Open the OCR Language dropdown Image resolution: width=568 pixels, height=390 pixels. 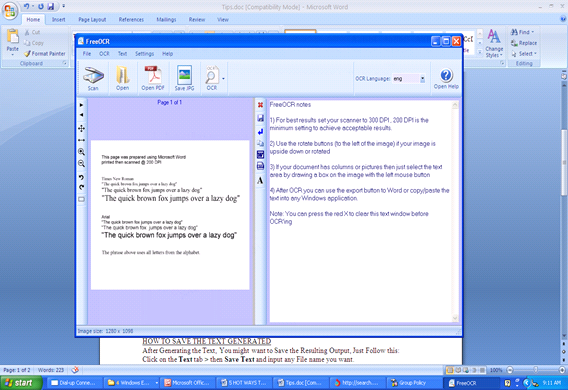coord(422,79)
